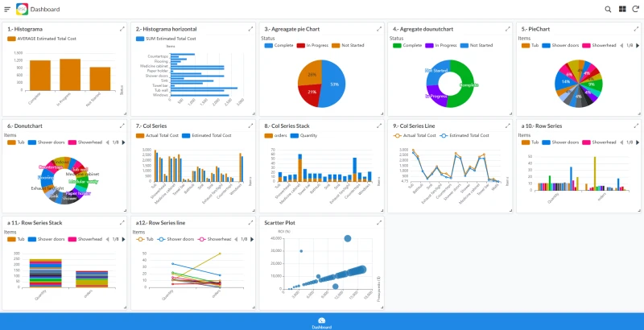Image resolution: width=644 pixels, height=330 pixels.
Task: Maximize the Scartter Plot panel
Action: (x=379, y=222)
